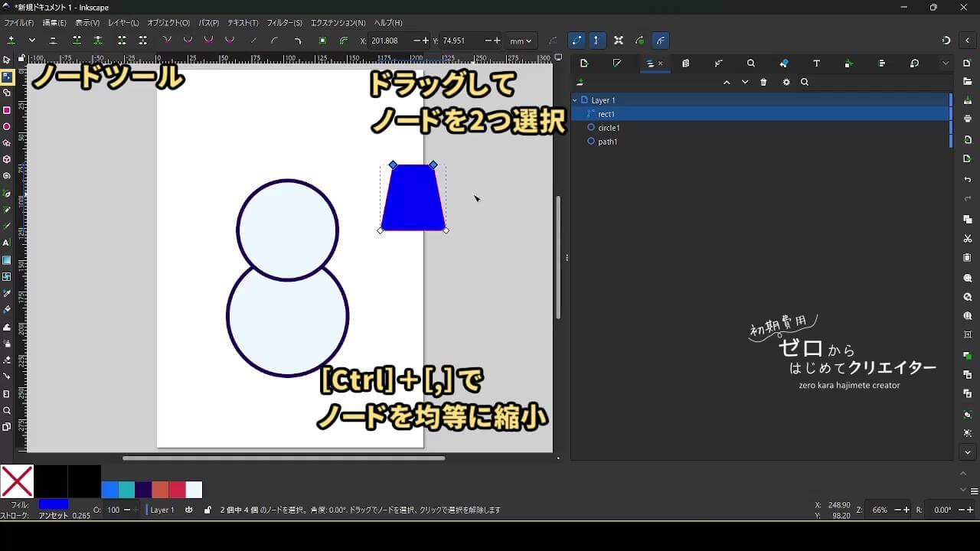Toggle the Layer 1 visibility eye in the status bar
The image size is (980, 551).
pyautogui.click(x=189, y=510)
